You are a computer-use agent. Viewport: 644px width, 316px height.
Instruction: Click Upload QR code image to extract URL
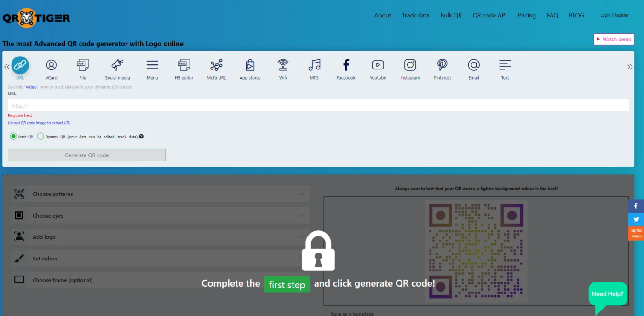39,123
